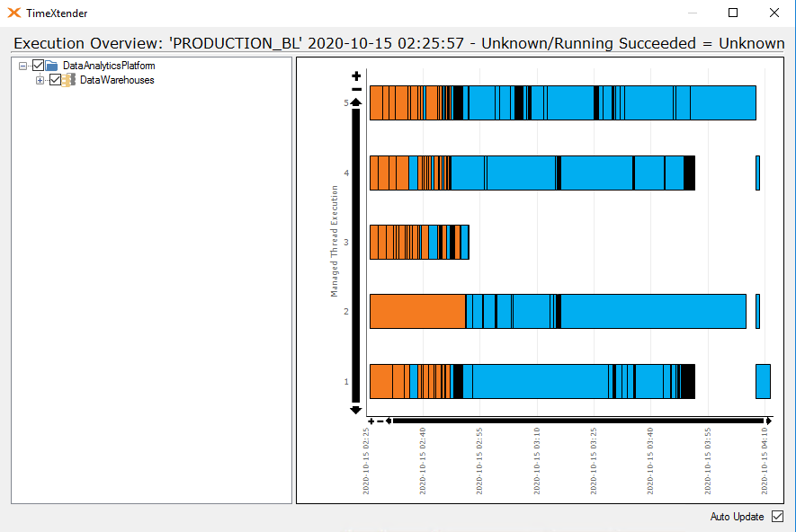796x532 pixels.
Task: Toggle the Auto Update checkbox
Action: 777,517
